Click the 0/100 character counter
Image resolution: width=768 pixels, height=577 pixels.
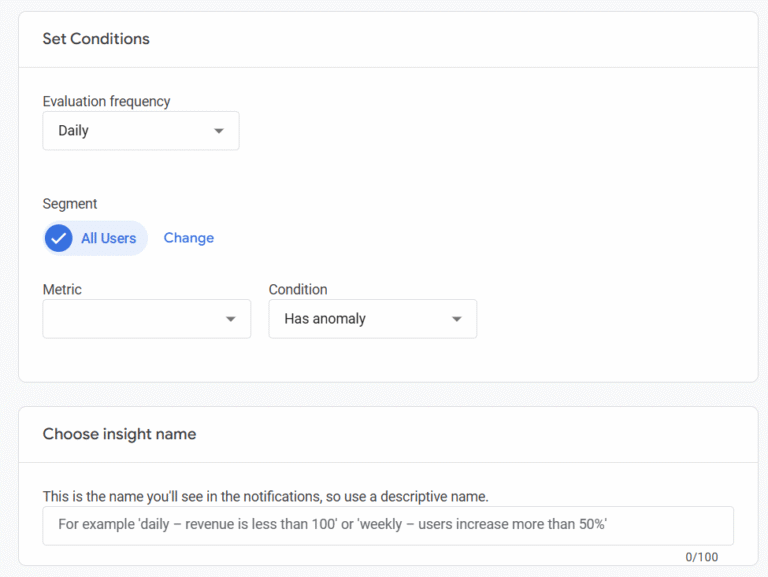tap(701, 557)
